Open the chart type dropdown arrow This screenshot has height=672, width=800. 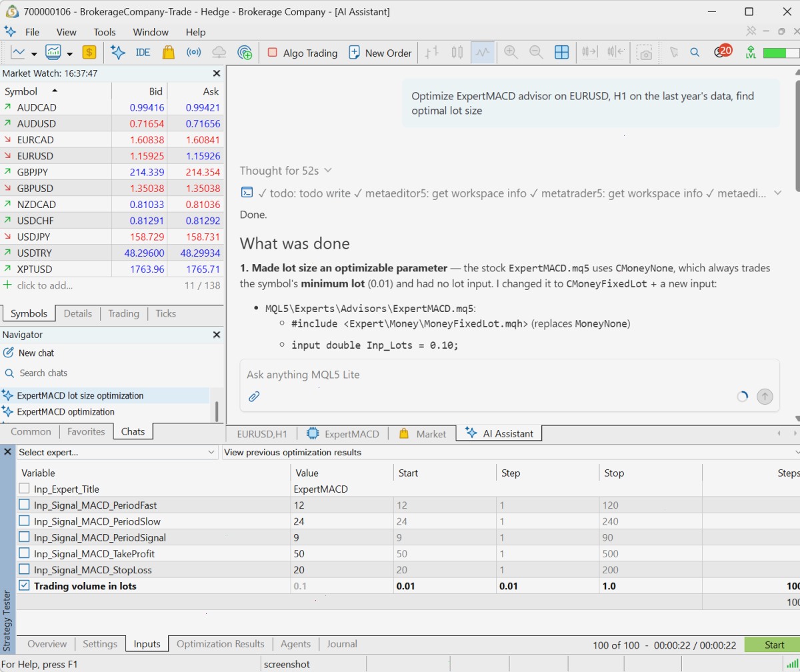(33, 53)
